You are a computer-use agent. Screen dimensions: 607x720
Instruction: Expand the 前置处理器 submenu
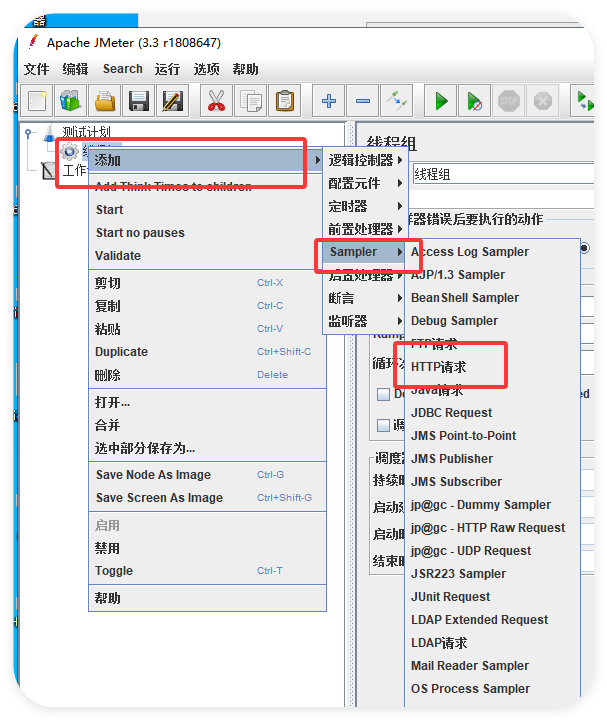click(x=365, y=229)
